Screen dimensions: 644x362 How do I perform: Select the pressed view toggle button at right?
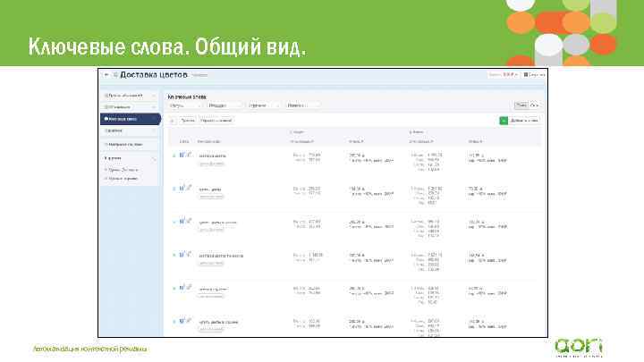tap(521, 105)
